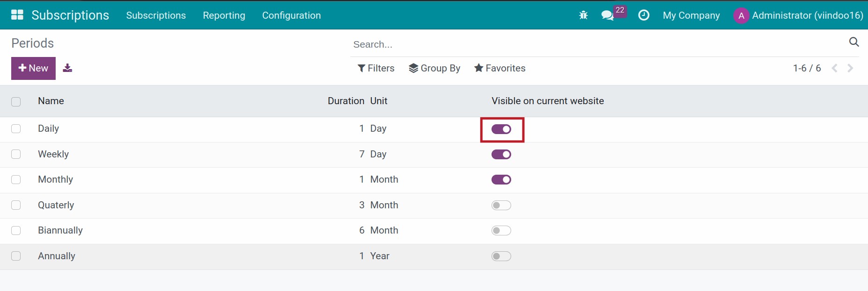Open the Monthly period record
This screenshot has width=868, height=291.
pyautogui.click(x=55, y=179)
